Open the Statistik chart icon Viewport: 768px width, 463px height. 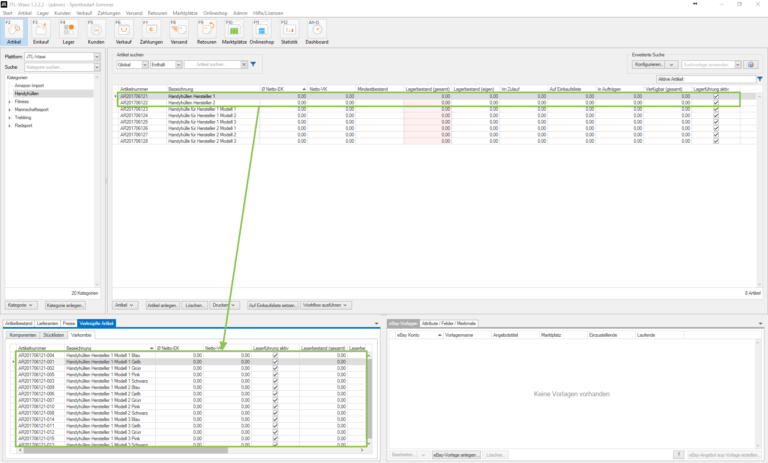pyautogui.click(x=289, y=32)
